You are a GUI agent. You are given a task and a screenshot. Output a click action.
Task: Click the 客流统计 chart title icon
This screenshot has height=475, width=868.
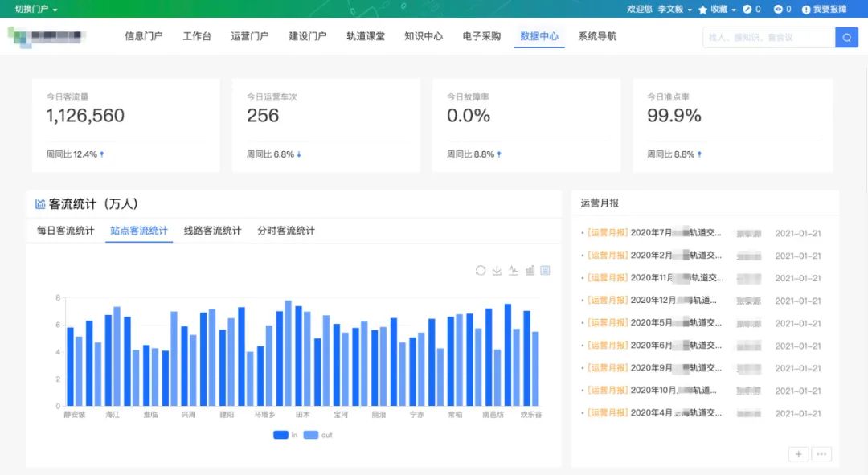click(x=40, y=203)
